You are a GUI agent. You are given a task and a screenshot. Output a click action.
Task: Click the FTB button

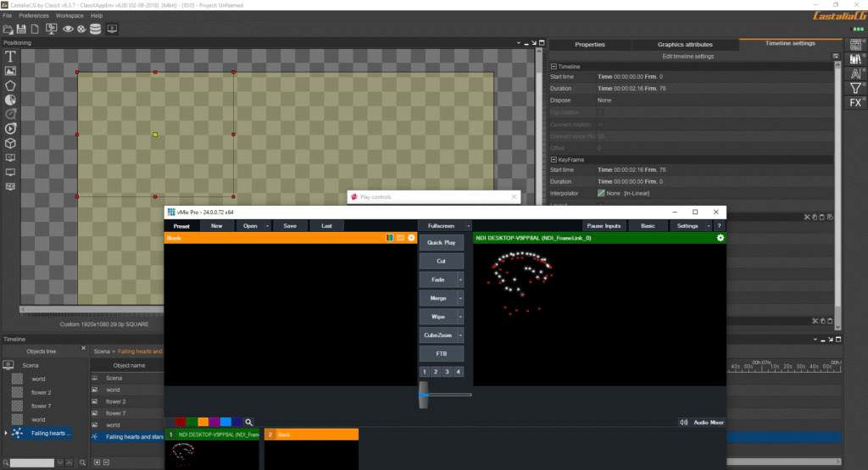(441, 353)
